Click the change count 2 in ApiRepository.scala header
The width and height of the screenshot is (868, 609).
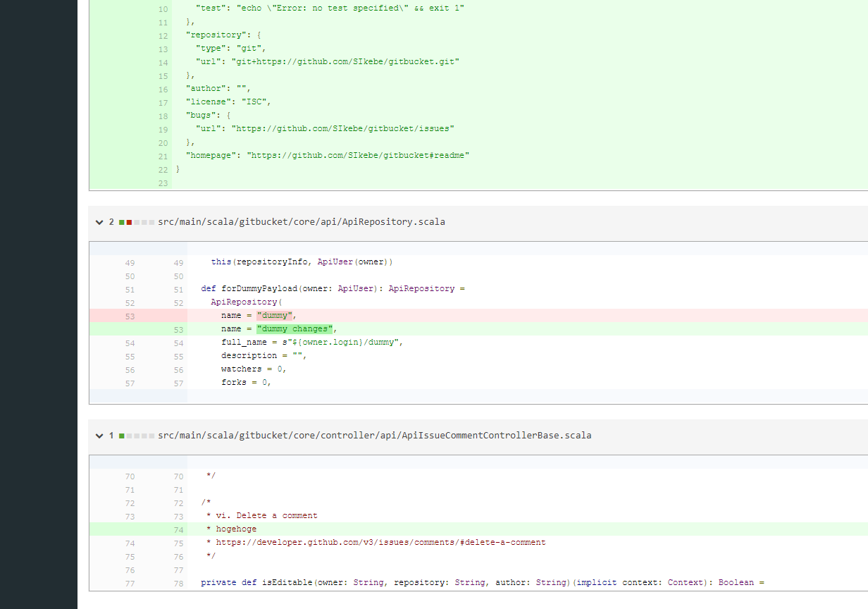click(111, 222)
